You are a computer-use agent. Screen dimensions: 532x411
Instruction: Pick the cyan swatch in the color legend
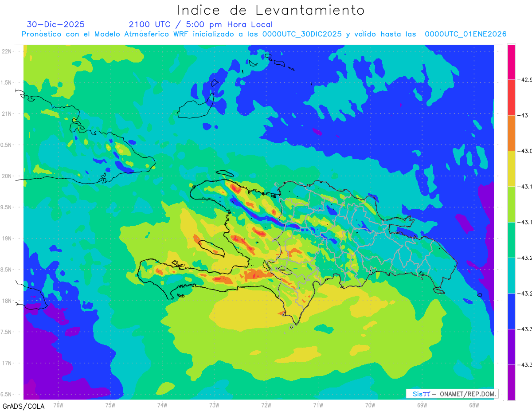511,275
